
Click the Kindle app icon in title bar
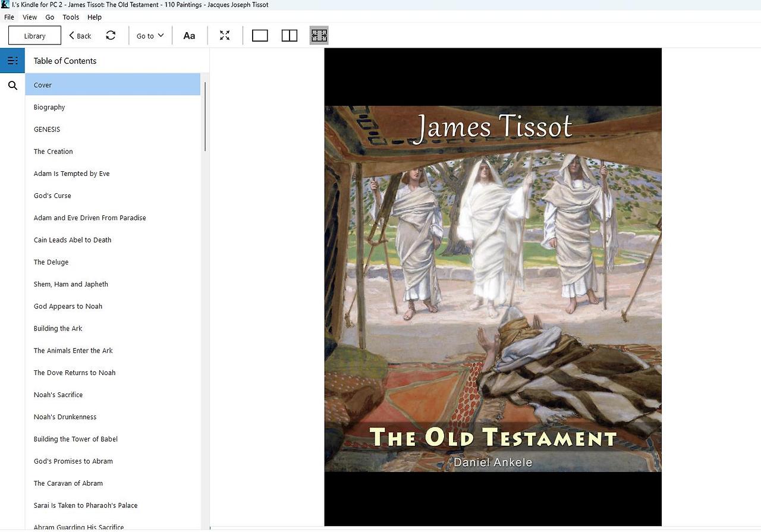click(5, 5)
